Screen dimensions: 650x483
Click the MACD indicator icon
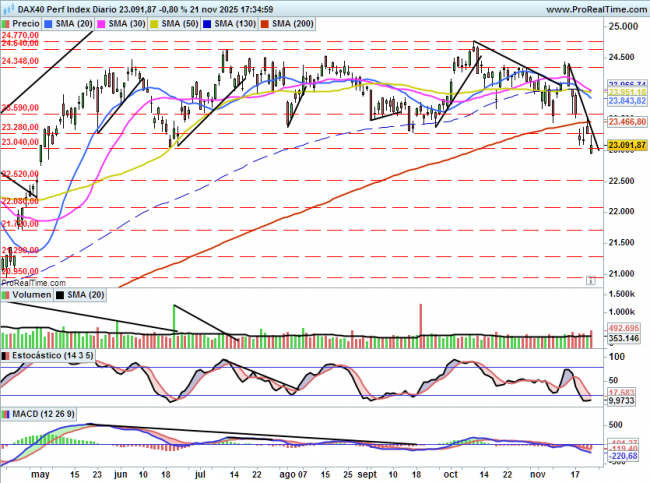[x=7, y=413]
